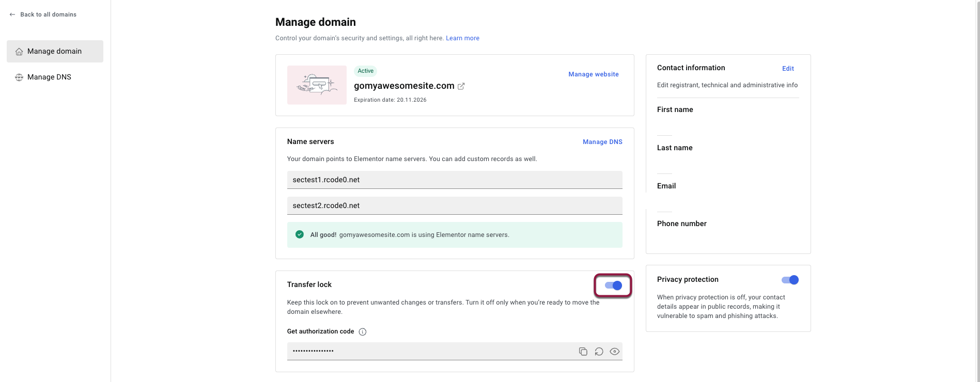This screenshot has width=980, height=382.
Task: Disable the Privacy protection switch
Action: tap(790, 280)
